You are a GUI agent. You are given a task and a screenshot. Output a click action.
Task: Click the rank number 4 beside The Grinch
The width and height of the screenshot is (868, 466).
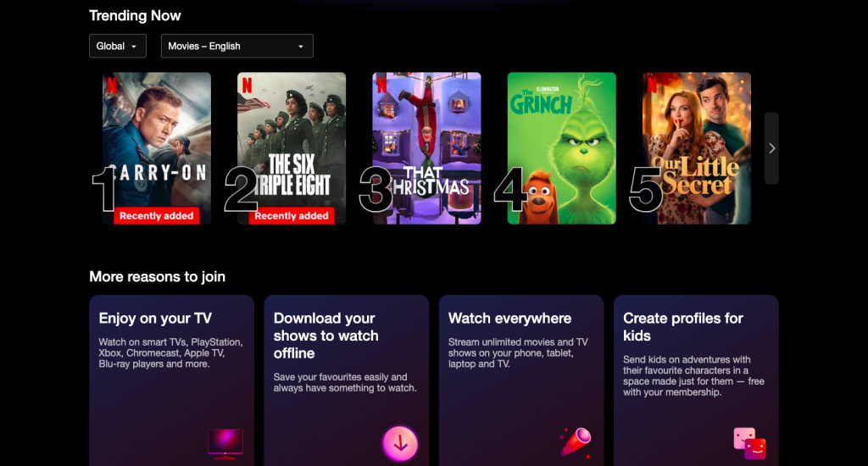(x=510, y=189)
